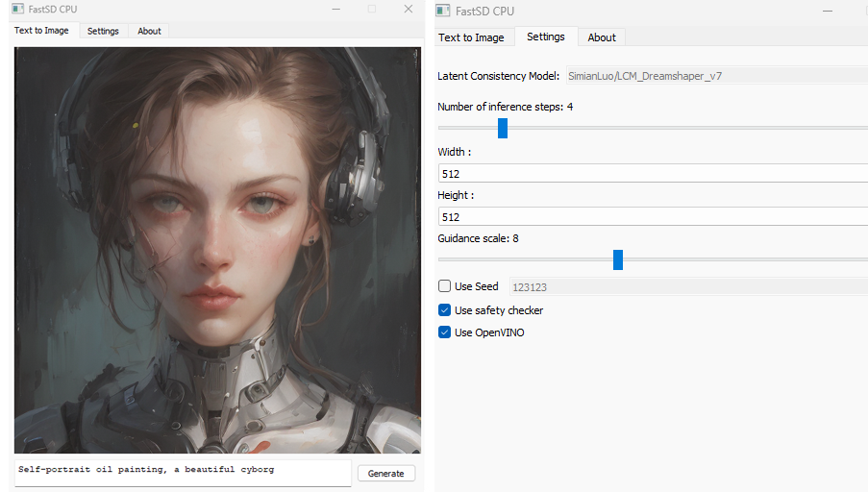The image size is (868, 492).
Task: Click the Width input field
Action: 652,174
